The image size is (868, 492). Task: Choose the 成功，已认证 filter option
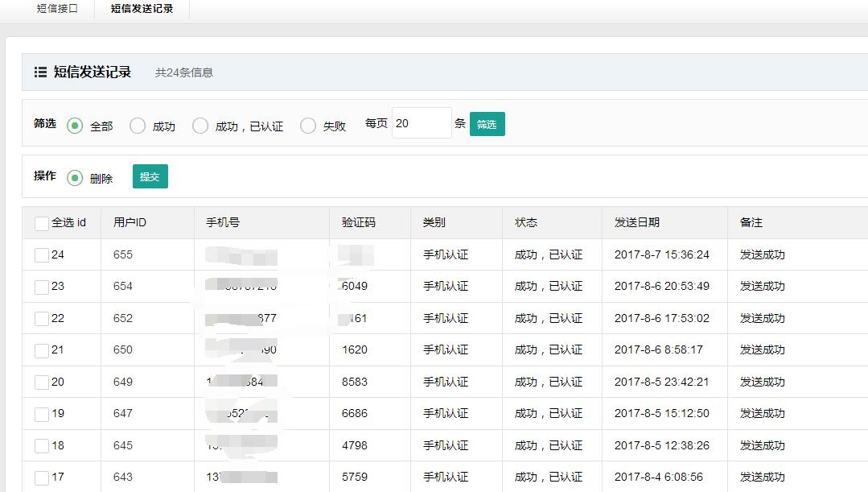[x=200, y=126]
